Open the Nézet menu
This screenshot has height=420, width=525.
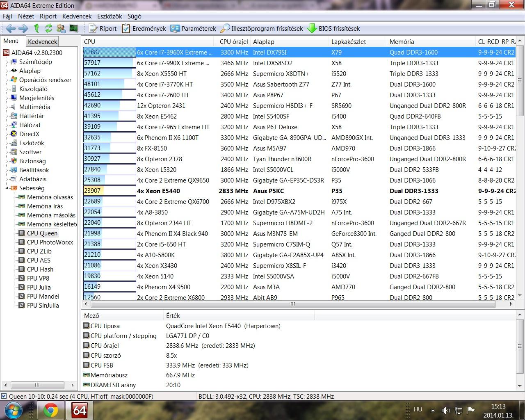pyautogui.click(x=26, y=16)
